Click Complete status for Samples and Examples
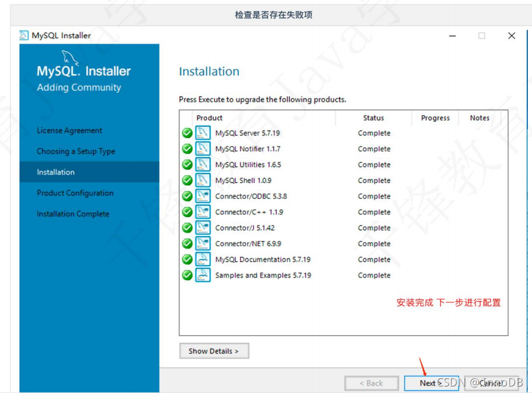Screen dimensions: 532x393 [375, 275]
